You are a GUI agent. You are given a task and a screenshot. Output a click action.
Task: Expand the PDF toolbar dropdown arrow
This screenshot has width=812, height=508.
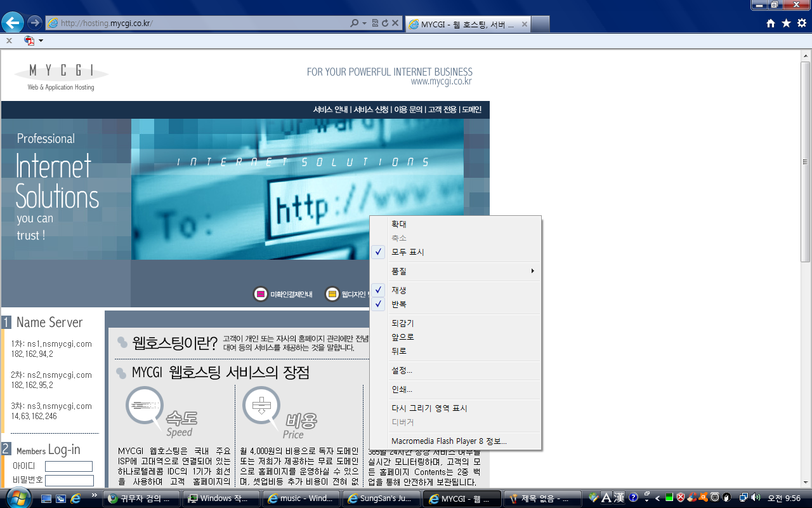(41, 41)
